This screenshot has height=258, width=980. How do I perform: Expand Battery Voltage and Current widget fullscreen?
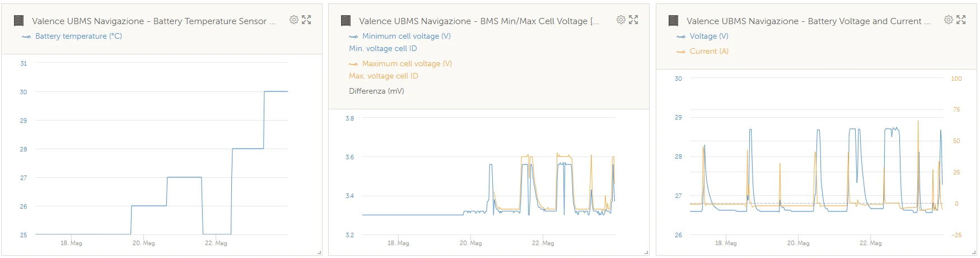tap(961, 20)
